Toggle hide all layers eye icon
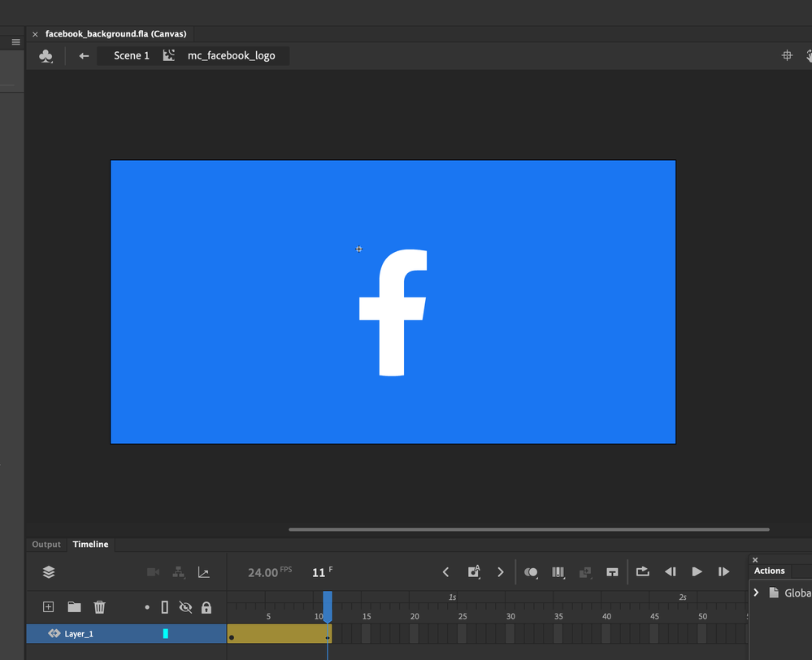The height and width of the screenshot is (660, 812). (185, 607)
